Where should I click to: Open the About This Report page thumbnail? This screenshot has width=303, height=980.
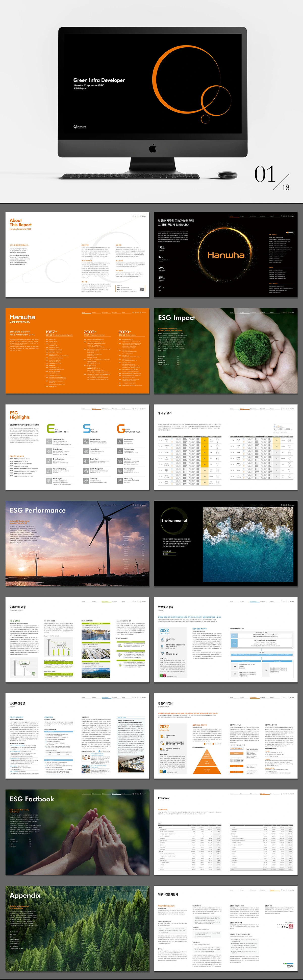[x=78, y=255]
